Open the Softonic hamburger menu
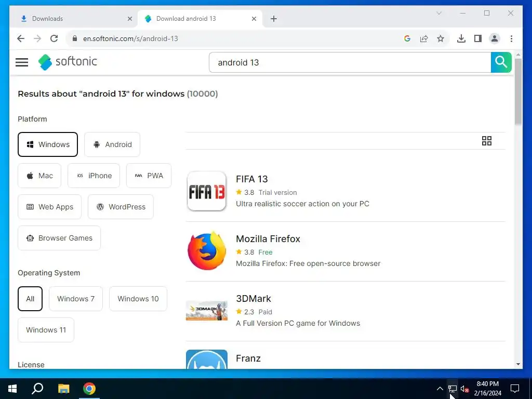The image size is (532, 399). (22, 62)
